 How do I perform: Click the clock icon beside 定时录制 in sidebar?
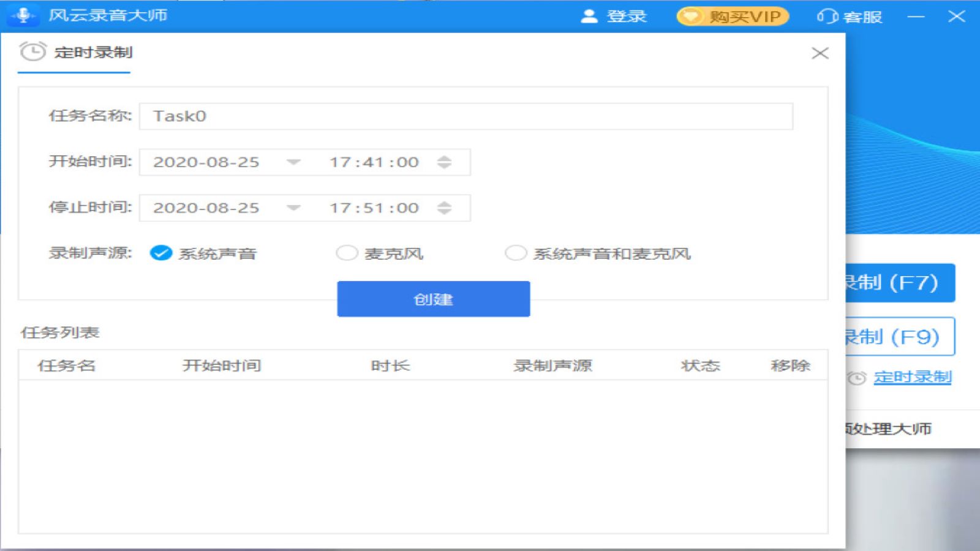coord(856,377)
